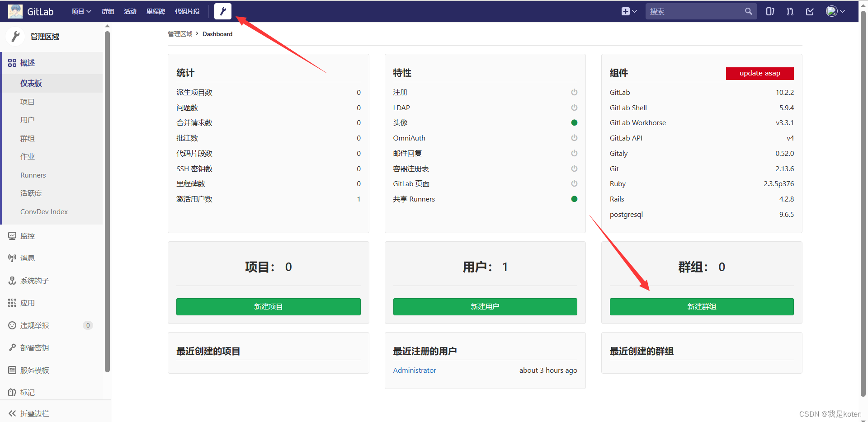
Task: Open the Administrator user link
Action: coord(415,370)
